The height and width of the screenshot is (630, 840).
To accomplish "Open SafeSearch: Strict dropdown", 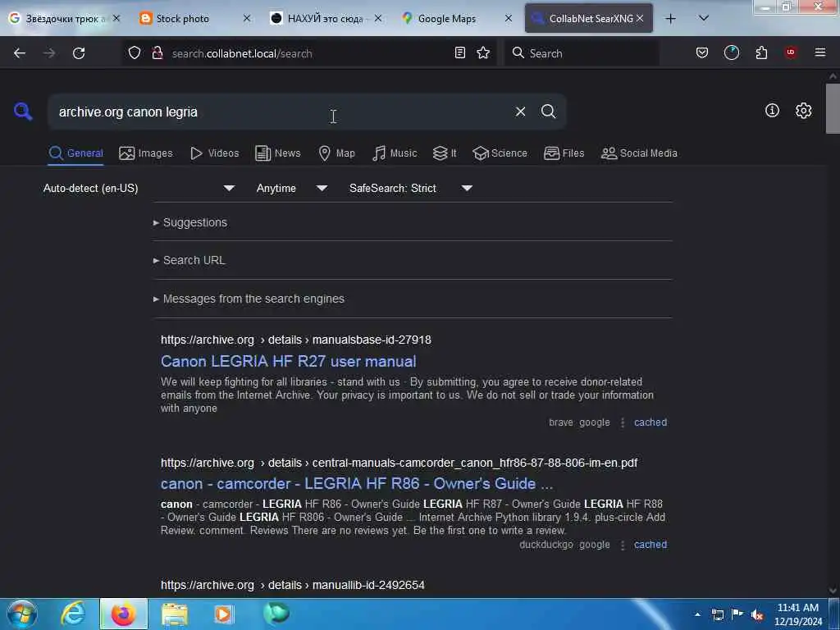I will [411, 189].
